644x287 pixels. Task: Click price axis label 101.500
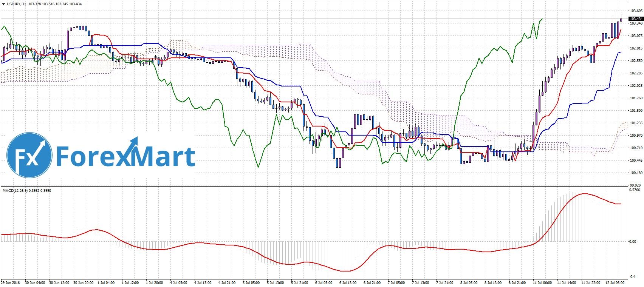pos(636,111)
